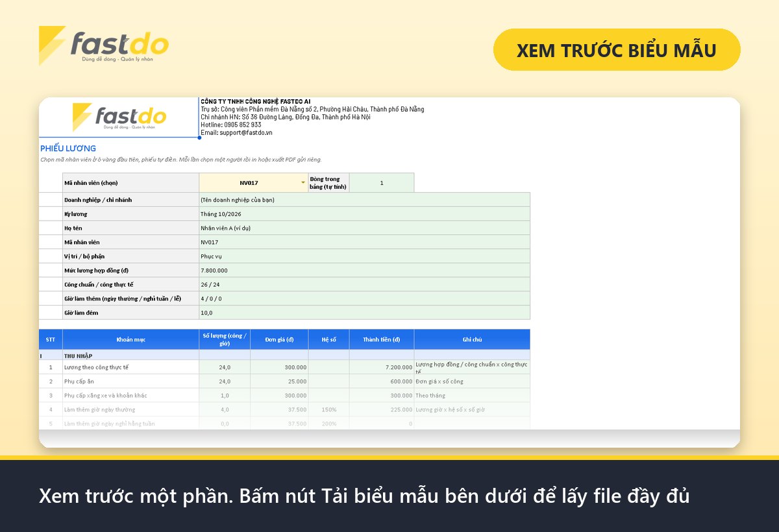Click the 4 / 0 / 0 overtime cell
Screen dimensions: 779x532
pyautogui.click(x=364, y=299)
